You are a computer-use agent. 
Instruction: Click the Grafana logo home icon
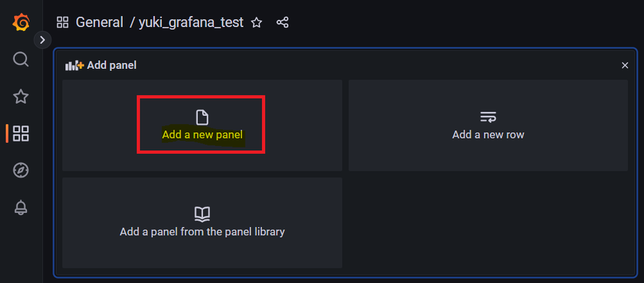click(21, 23)
